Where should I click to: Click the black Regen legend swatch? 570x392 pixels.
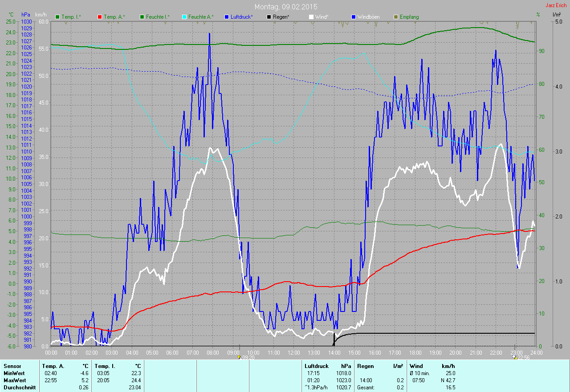tap(269, 17)
